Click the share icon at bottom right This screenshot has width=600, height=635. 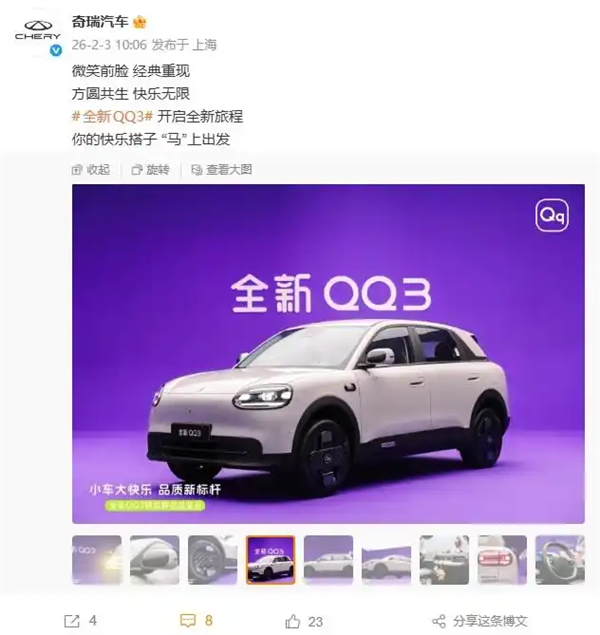click(439, 621)
